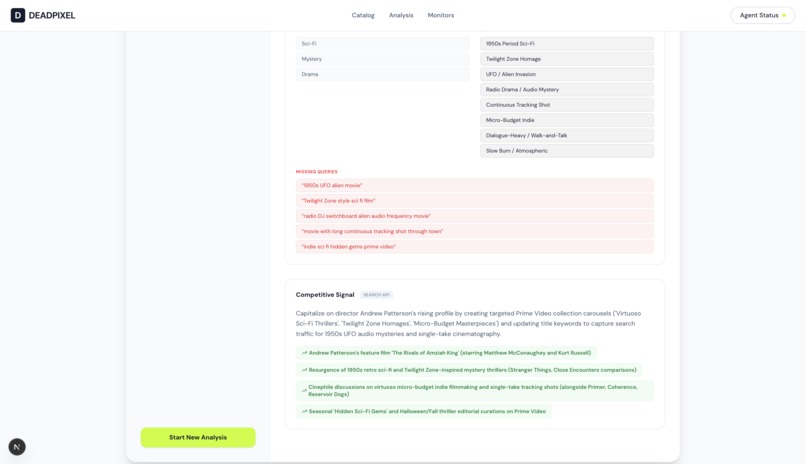Click Start New Analysis button

tap(198, 437)
